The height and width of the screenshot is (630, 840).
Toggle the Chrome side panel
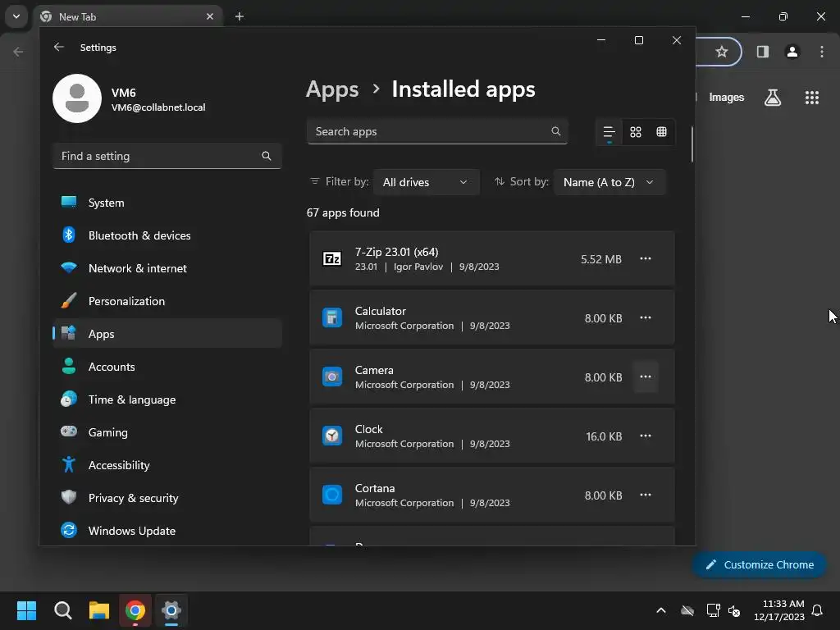click(762, 52)
